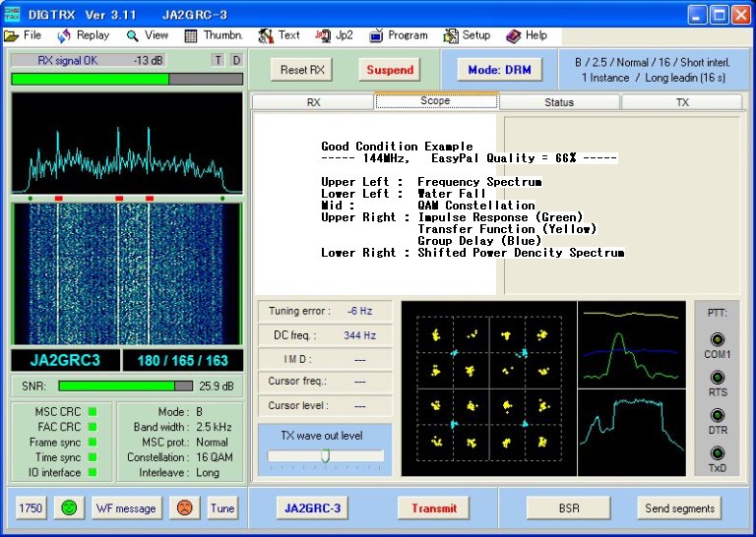This screenshot has width=756, height=537.
Task: Click the Mode: DRM button
Action: click(x=499, y=70)
